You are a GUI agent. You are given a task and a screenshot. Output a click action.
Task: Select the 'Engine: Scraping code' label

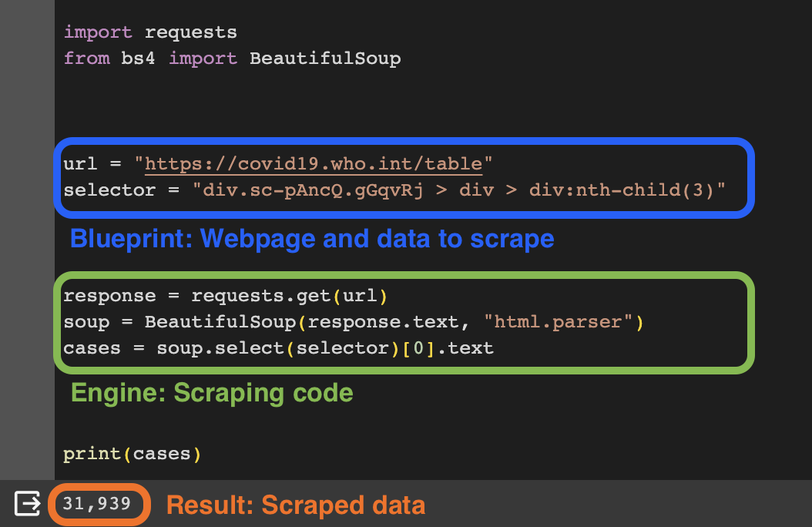[x=212, y=393]
